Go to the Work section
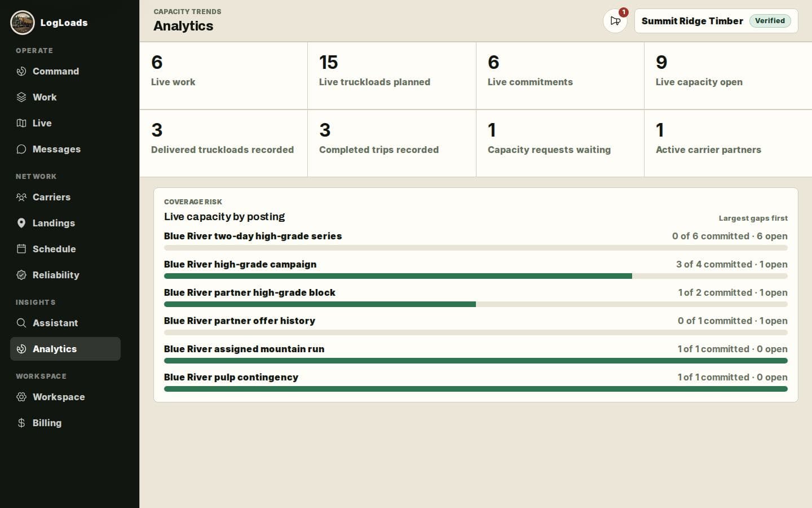The width and height of the screenshot is (812, 508). (x=65, y=97)
